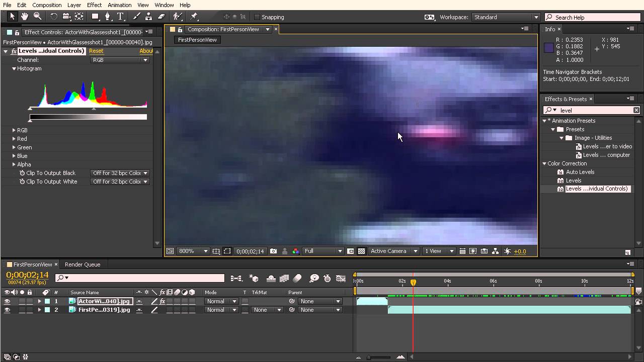Clear the effects search field
The height and width of the screenshot is (362, 644).
(x=636, y=110)
